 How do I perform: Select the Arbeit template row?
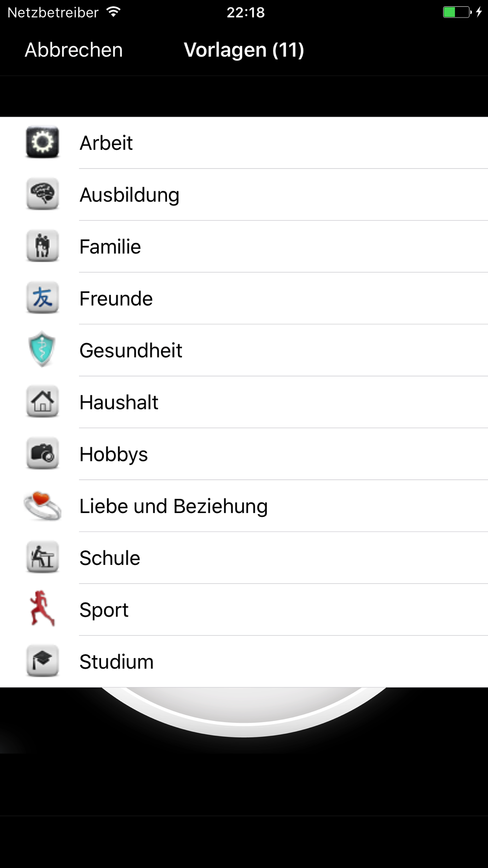coord(244,143)
